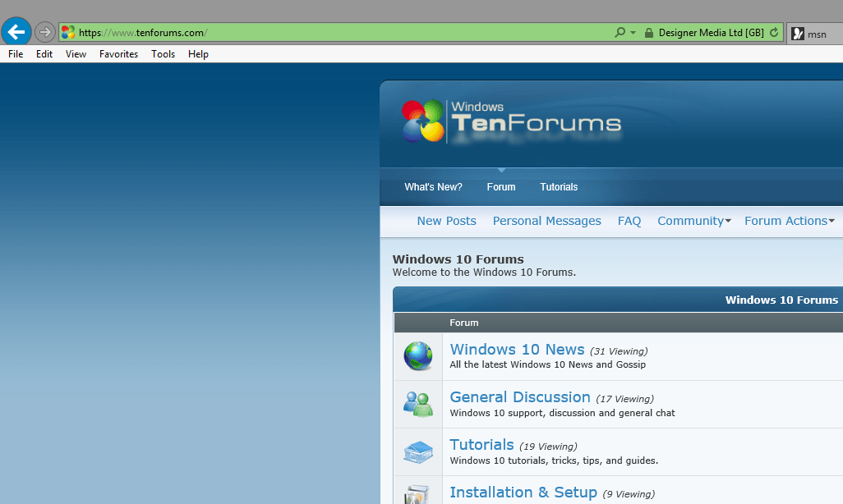
Task: Open the Tutorials forum in the list
Action: point(481,445)
